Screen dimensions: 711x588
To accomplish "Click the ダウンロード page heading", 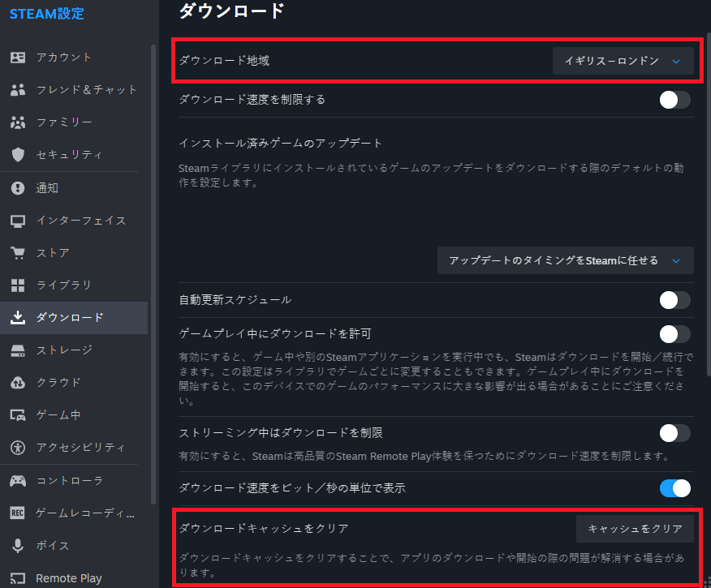I will click(231, 11).
